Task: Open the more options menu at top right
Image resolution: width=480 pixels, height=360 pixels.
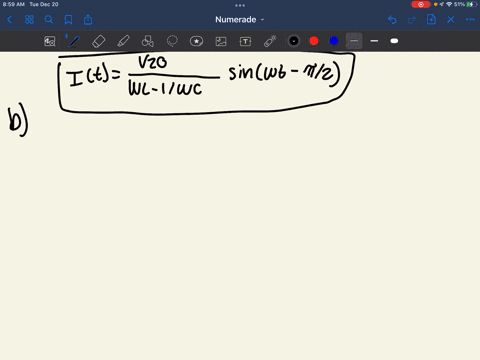Action: (x=470, y=20)
